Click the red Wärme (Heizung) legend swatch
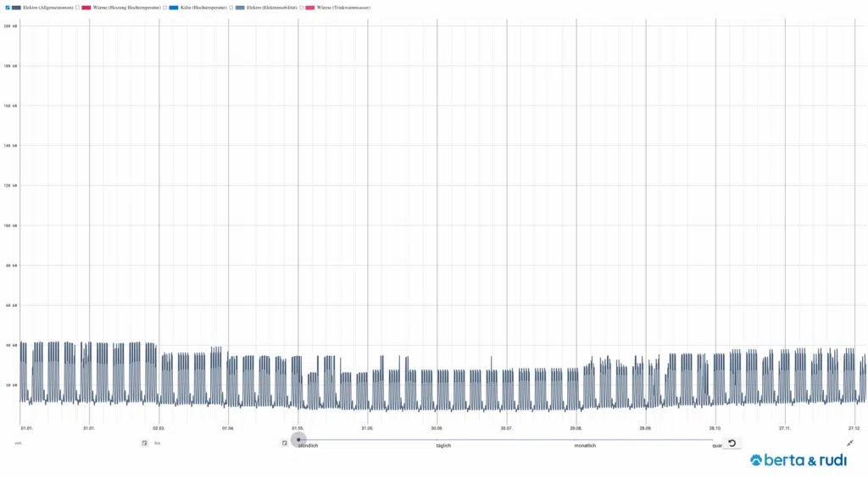868x478 pixels. point(86,8)
